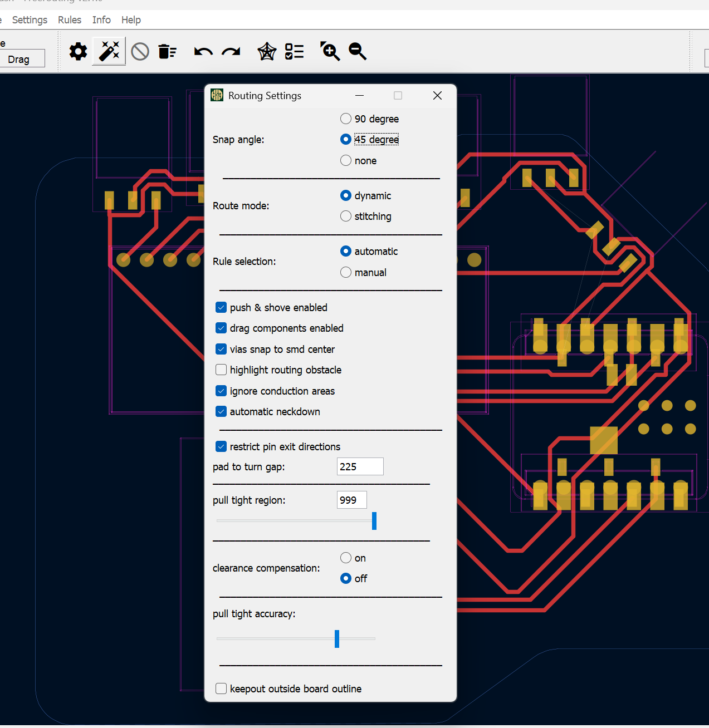Disable push & shove enabled
Viewport: 709px width, 728px height.
click(x=221, y=307)
